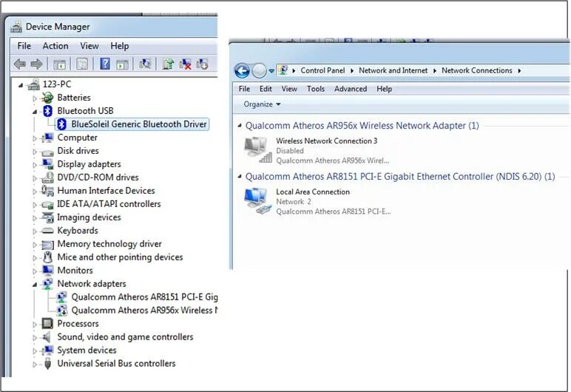The image size is (571, 392).
Task: Open the Organize dropdown
Action: pyautogui.click(x=262, y=104)
